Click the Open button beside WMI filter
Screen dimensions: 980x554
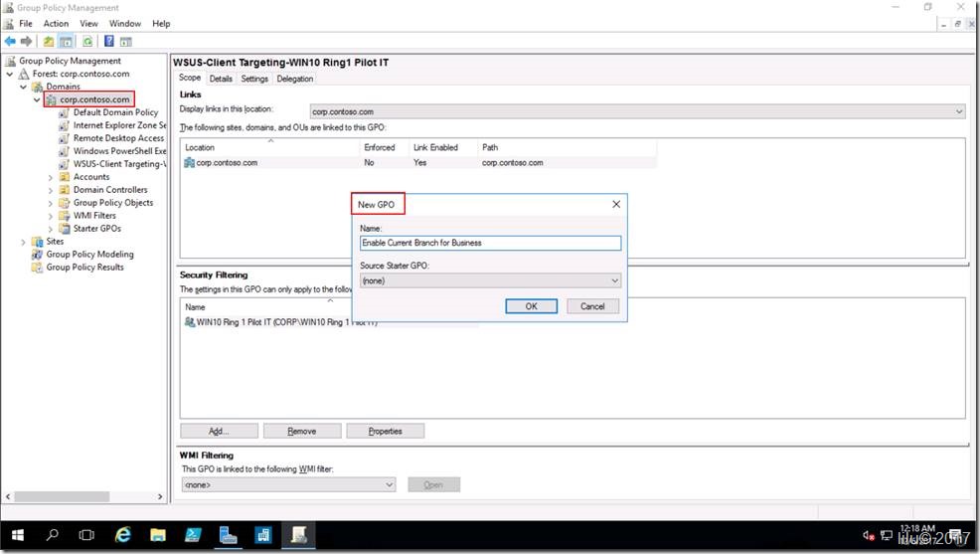[433, 484]
